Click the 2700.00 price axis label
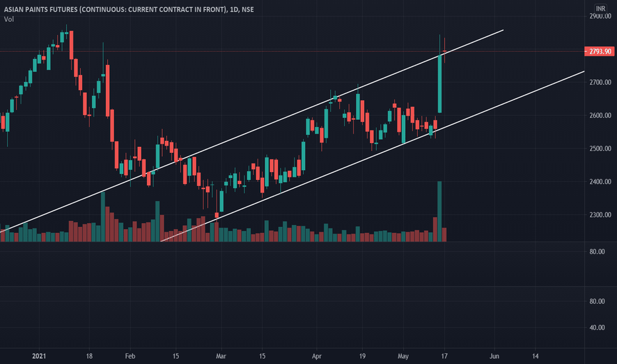Viewport: 617px width, 364px height. (x=600, y=82)
